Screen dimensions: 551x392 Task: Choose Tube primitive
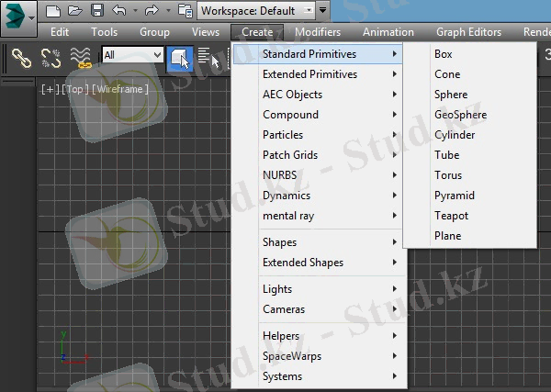470,155
